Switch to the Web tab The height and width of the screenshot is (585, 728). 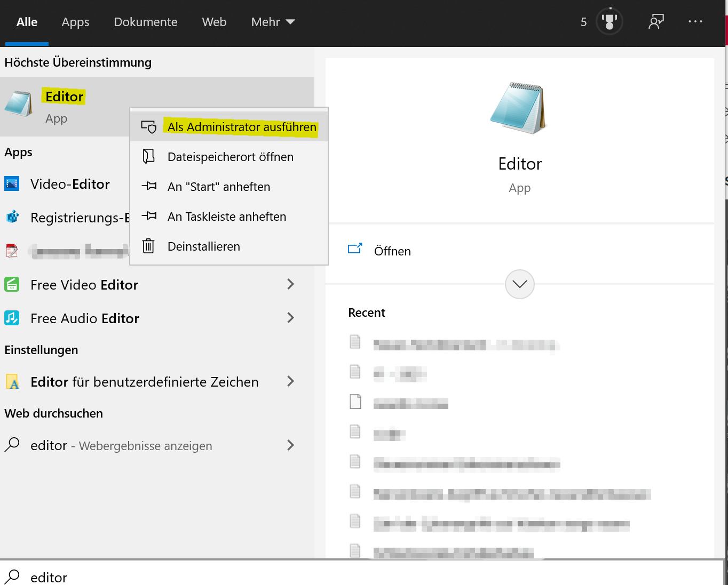(x=214, y=22)
